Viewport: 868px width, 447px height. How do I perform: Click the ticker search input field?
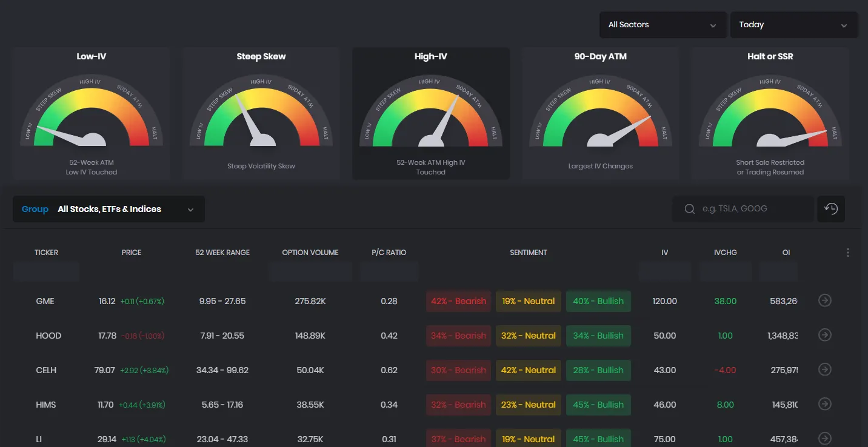(x=743, y=208)
